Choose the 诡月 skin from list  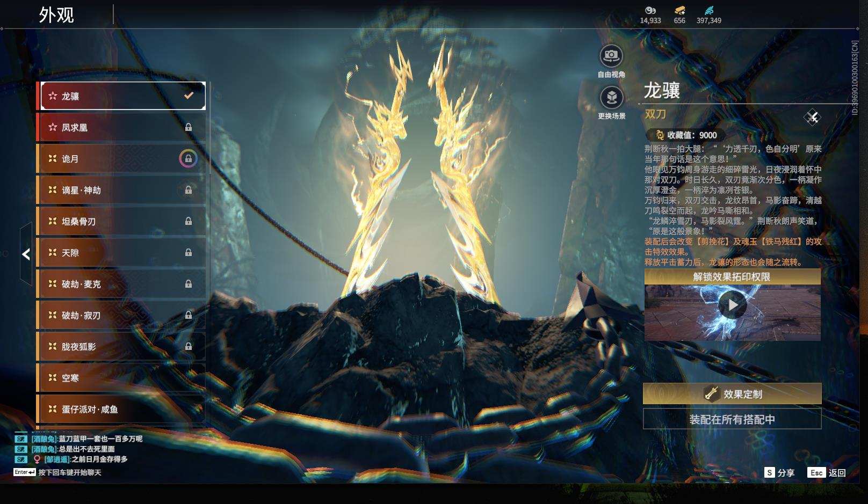(122, 159)
